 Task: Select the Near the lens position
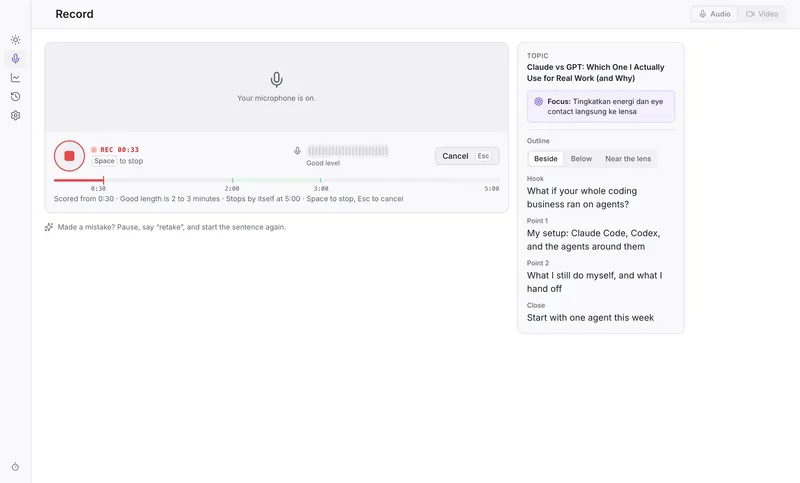coord(628,159)
